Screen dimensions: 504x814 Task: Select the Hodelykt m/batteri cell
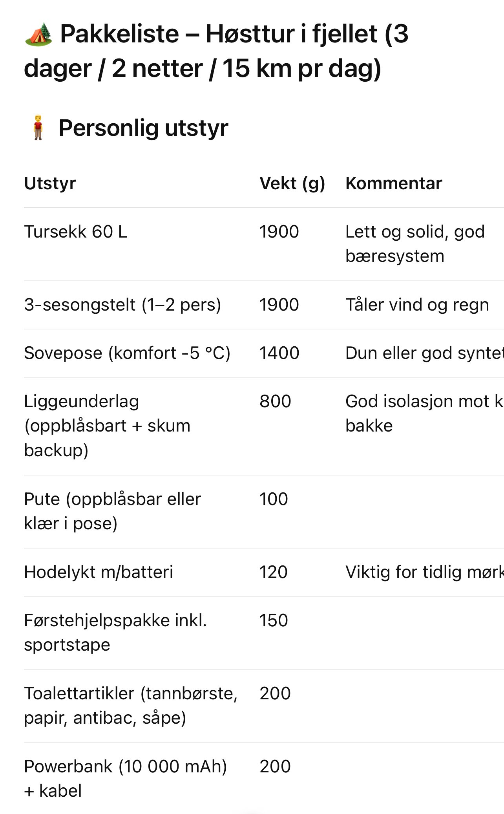[99, 572]
